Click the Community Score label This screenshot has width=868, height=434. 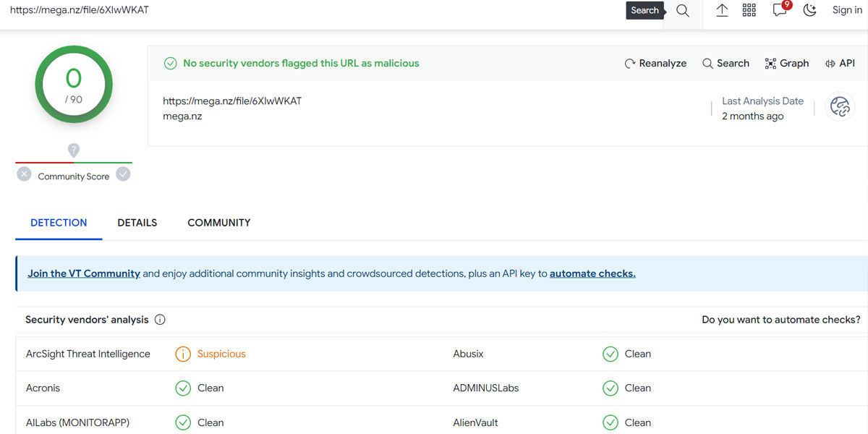[74, 176]
